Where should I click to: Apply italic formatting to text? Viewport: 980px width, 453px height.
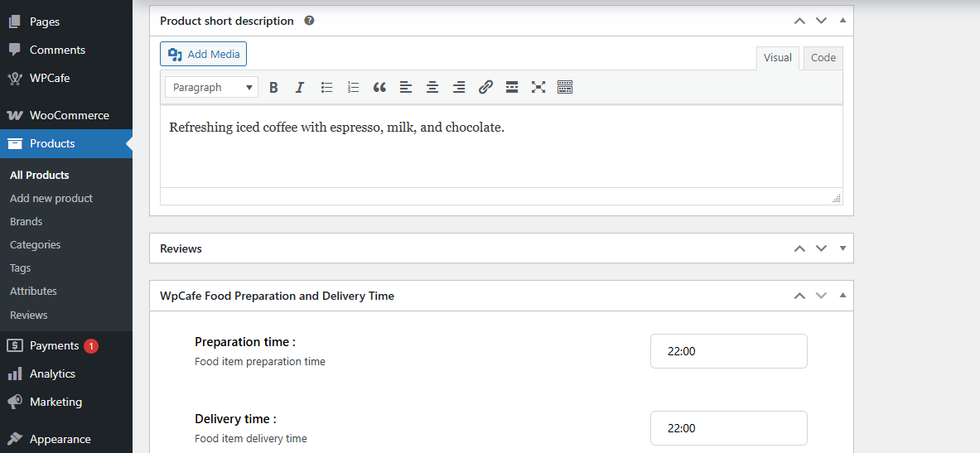tap(300, 87)
